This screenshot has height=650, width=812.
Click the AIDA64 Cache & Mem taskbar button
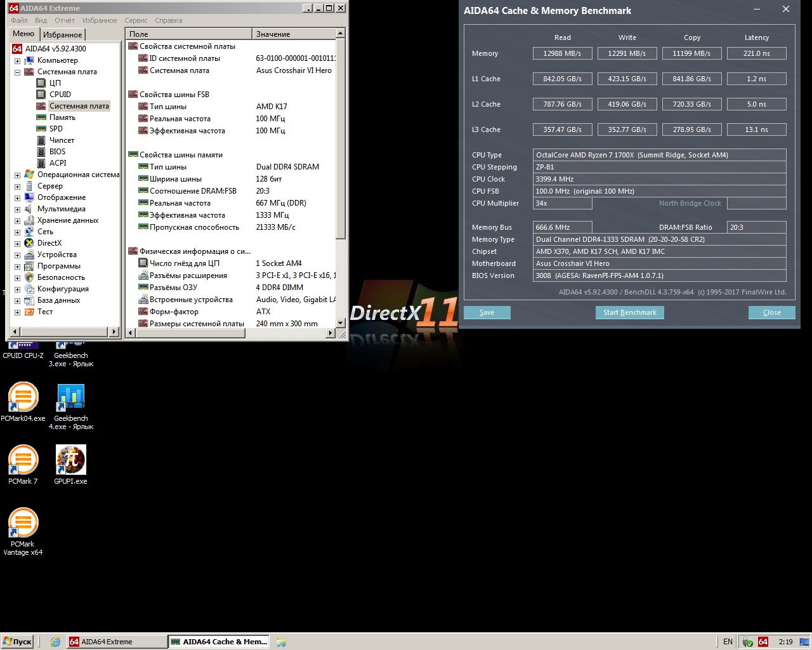219,642
